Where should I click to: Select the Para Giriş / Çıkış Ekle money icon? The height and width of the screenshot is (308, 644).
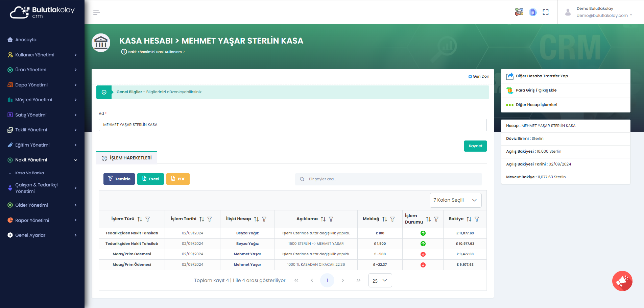[510, 90]
